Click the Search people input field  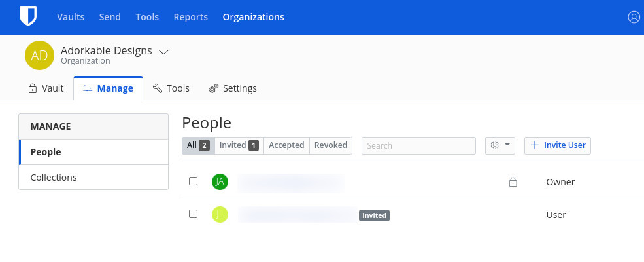[x=418, y=145]
